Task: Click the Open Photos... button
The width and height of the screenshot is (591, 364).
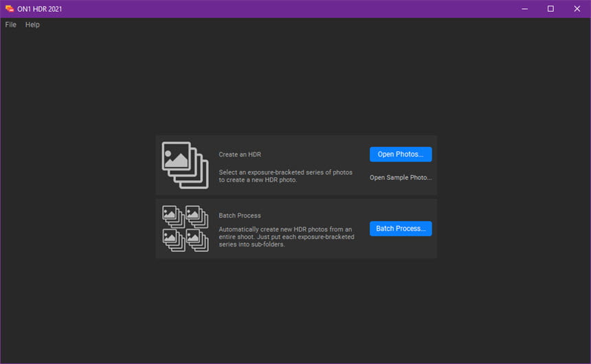Action: click(x=401, y=154)
